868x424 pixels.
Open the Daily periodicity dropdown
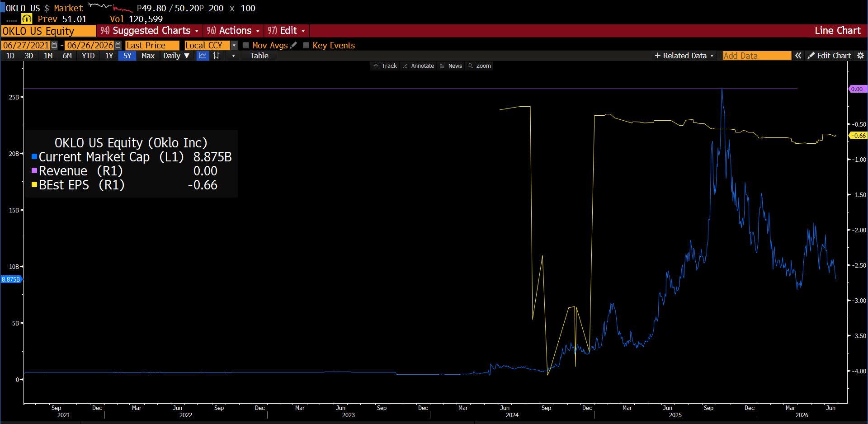coord(176,56)
